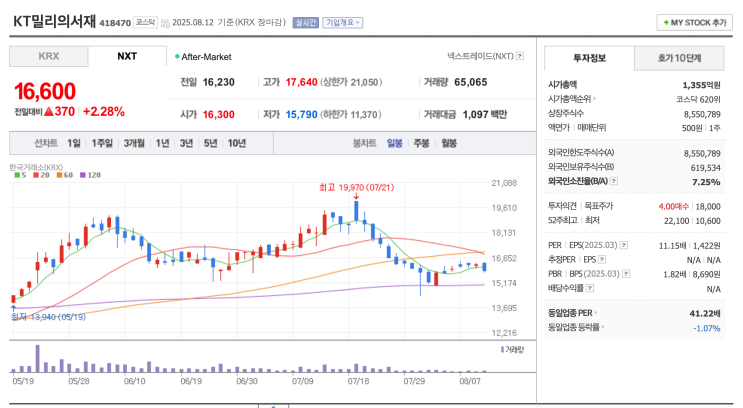Show 5년 line chart
This screenshot has width=743, height=408.
point(210,143)
